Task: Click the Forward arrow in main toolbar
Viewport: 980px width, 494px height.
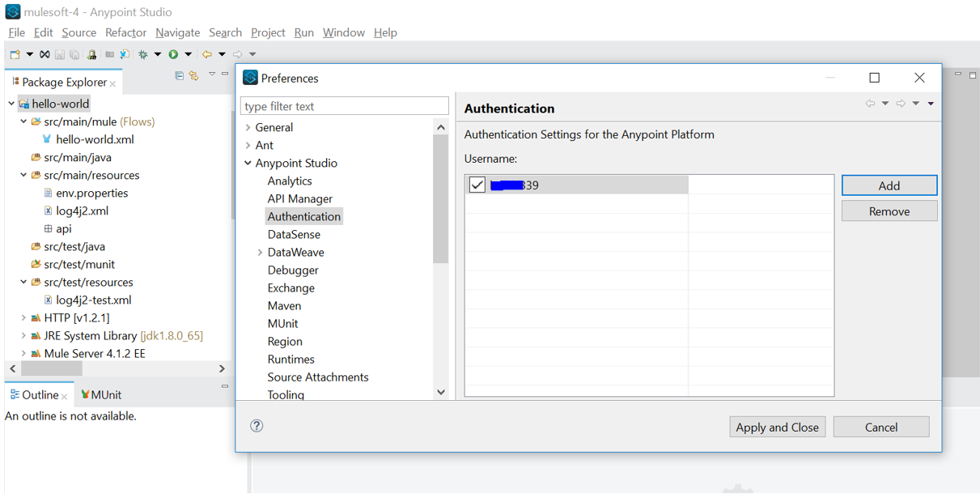Action: 238,54
